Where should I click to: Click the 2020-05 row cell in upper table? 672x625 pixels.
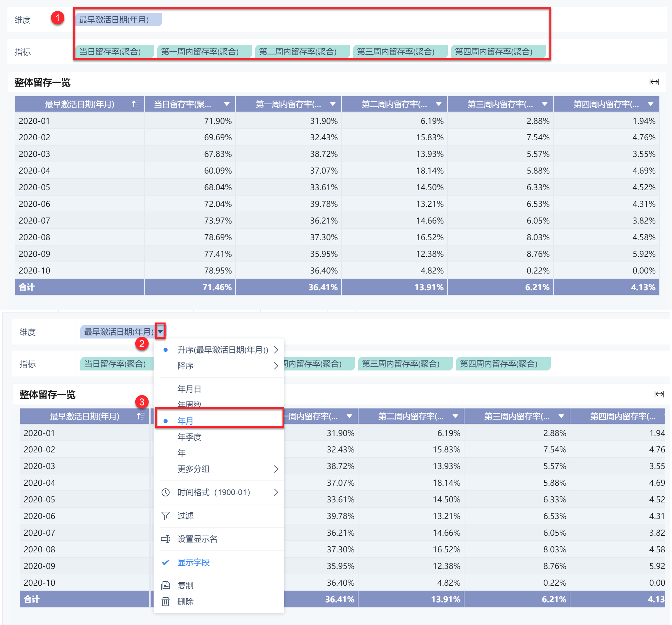coord(34,187)
